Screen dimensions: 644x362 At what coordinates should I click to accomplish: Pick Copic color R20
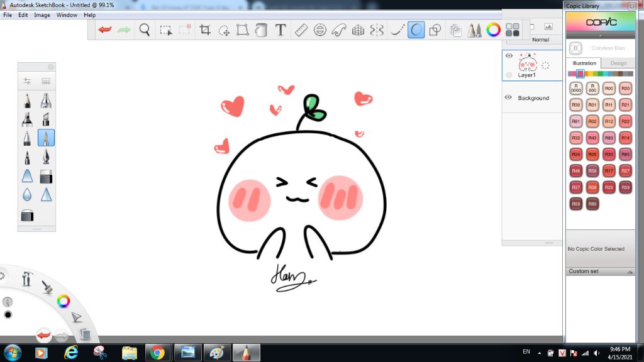625,88
